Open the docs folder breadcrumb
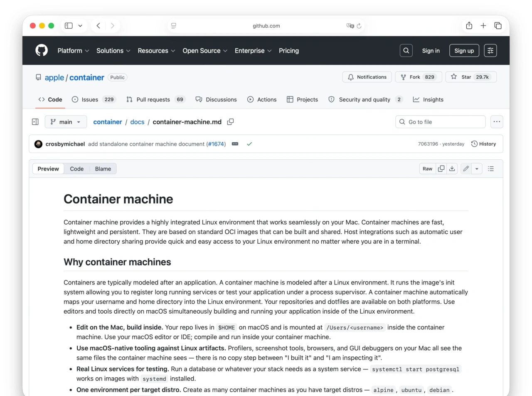 coord(137,122)
